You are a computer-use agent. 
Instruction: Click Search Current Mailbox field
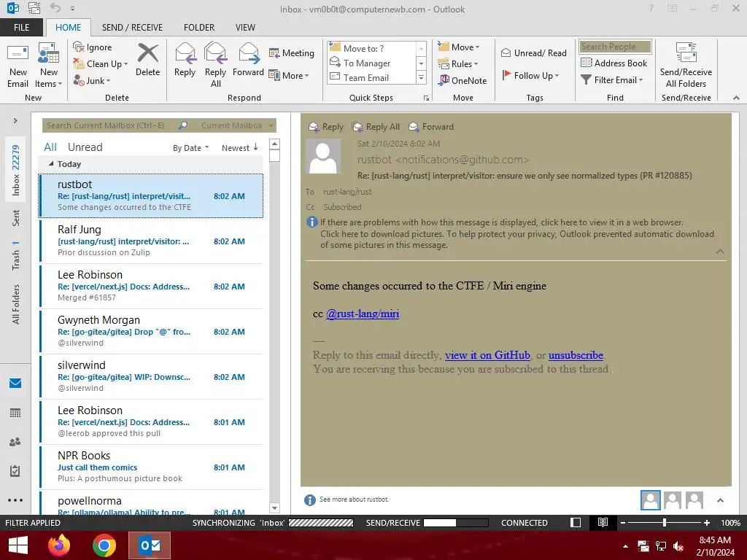pyautogui.click(x=111, y=125)
